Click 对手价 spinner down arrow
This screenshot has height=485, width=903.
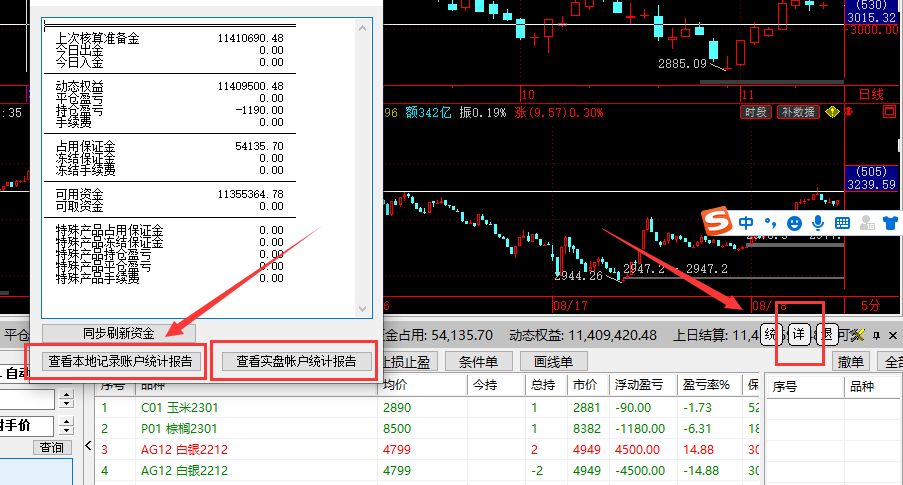(x=66, y=431)
